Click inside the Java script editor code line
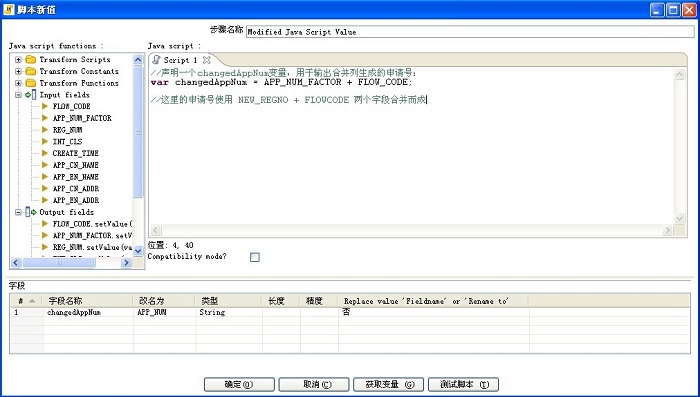700x397 pixels. 281,82
